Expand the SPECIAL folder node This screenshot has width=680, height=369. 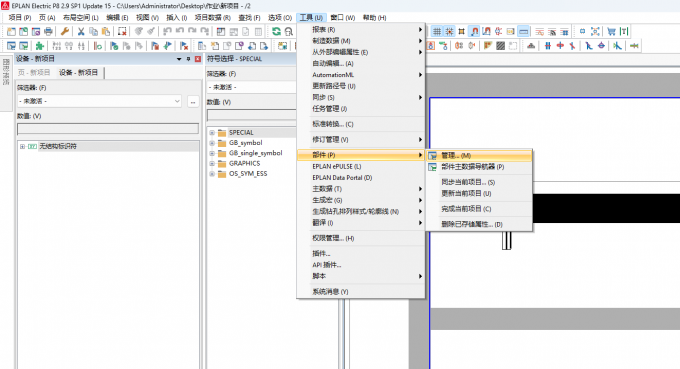click(212, 133)
